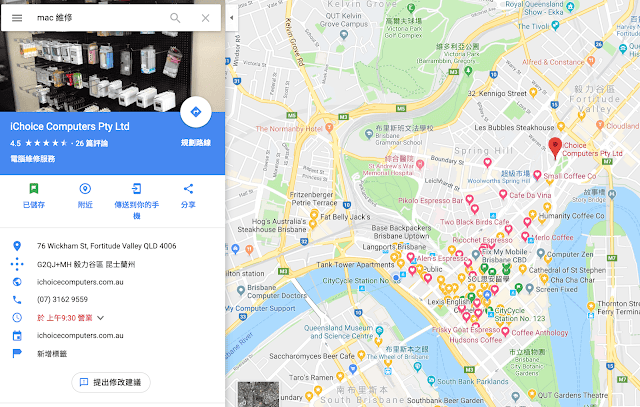
Task: Click the Coffee Anthology marker
Action: [x=505, y=332]
